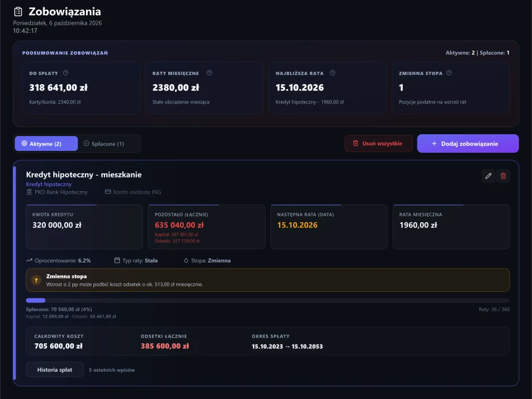Click the question mark warning icon
Screen dimensions: 532x399
pos(36,280)
